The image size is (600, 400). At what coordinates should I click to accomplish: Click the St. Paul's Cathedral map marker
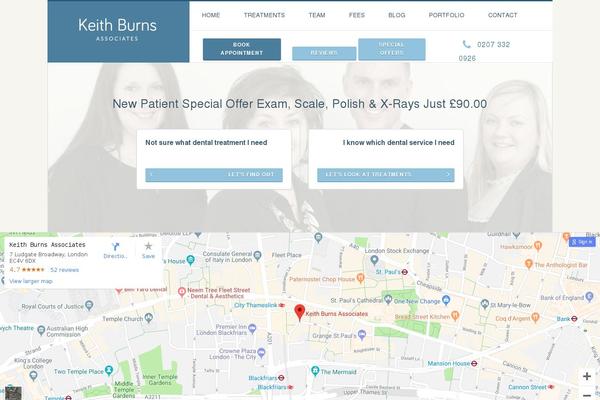(388, 299)
